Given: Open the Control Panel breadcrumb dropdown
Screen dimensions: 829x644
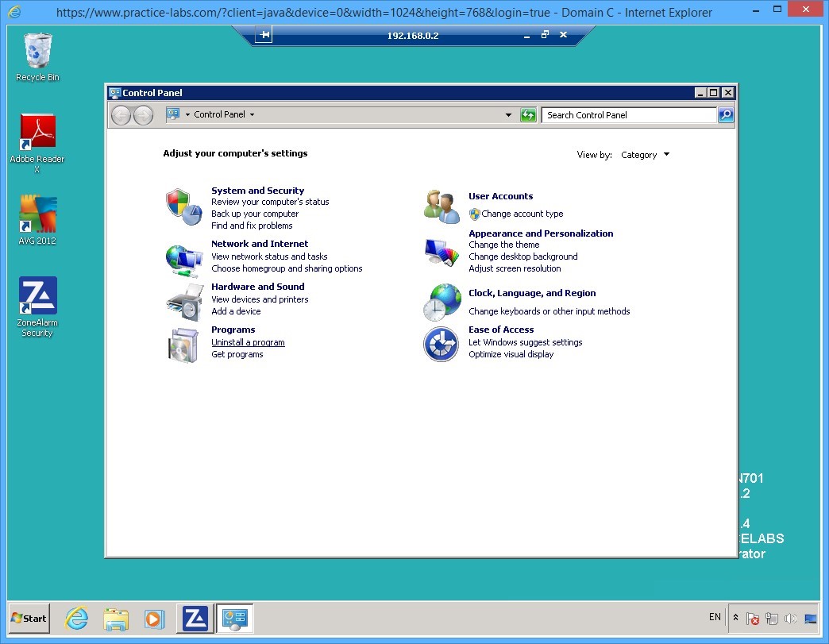Looking at the screenshot, I should (252, 114).
